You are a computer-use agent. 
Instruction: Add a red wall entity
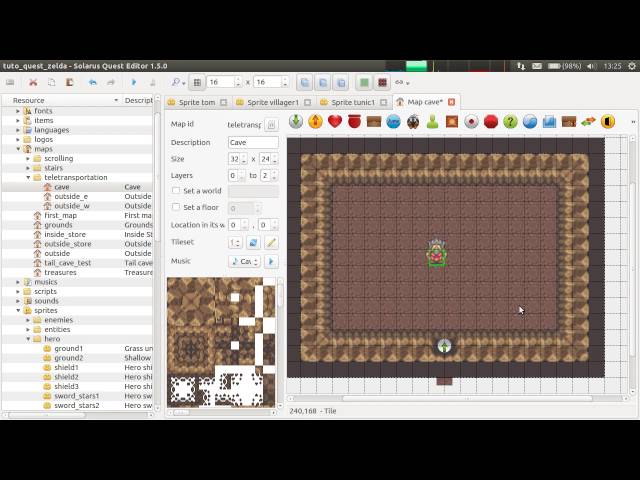click(x=491, y=121)
